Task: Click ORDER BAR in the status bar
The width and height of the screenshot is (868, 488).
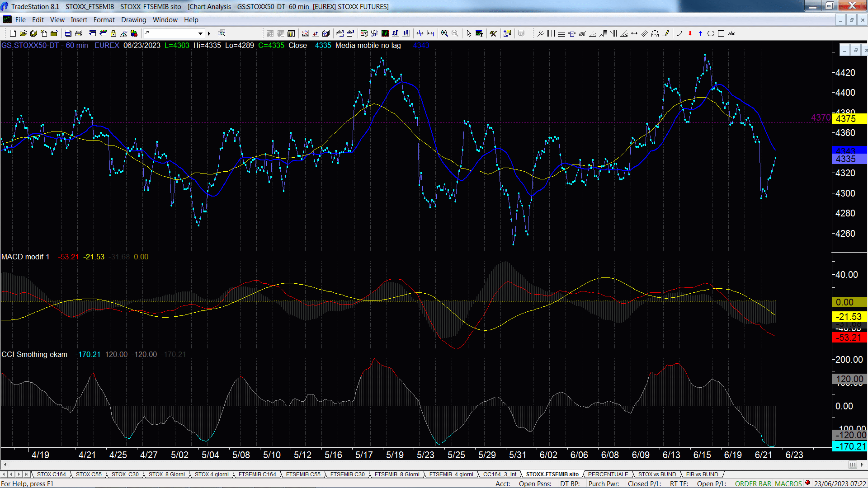Action: [x=753, y=484]
